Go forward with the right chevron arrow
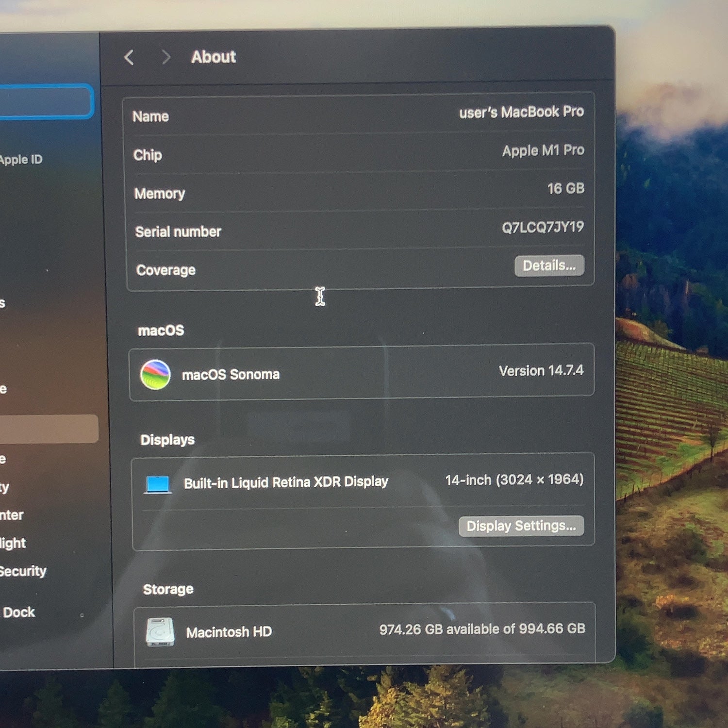 [x=166, y=57]
